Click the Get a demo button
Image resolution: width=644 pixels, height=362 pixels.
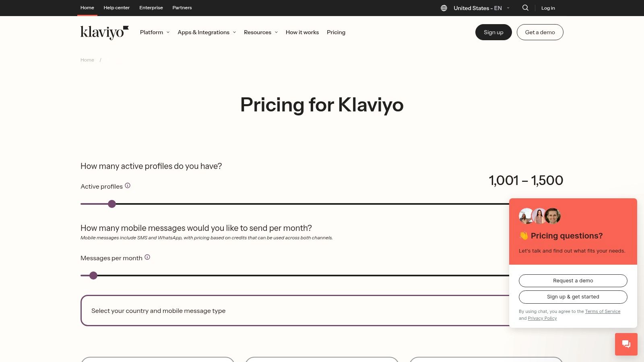pos(540,32)
